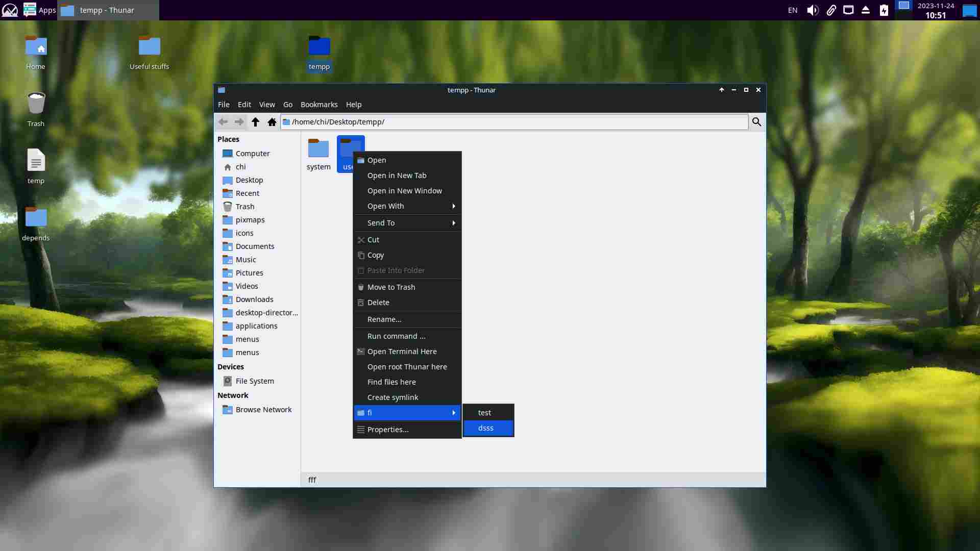Select dsss in the submenu

click(x=486, y=428)
